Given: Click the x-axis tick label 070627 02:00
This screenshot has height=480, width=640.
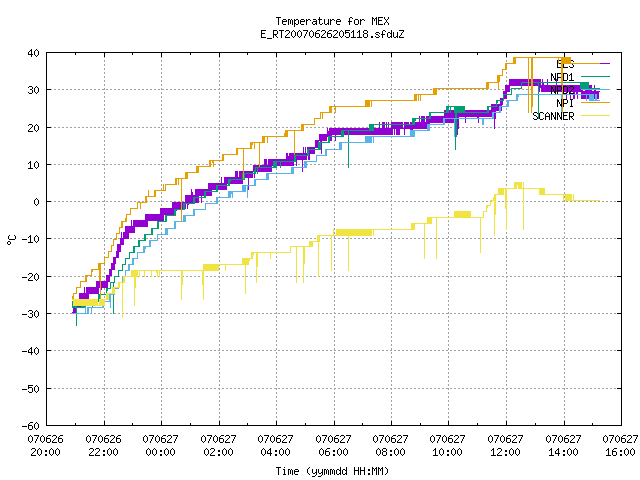Looking at the screenshot, I should tap(218, 445).
